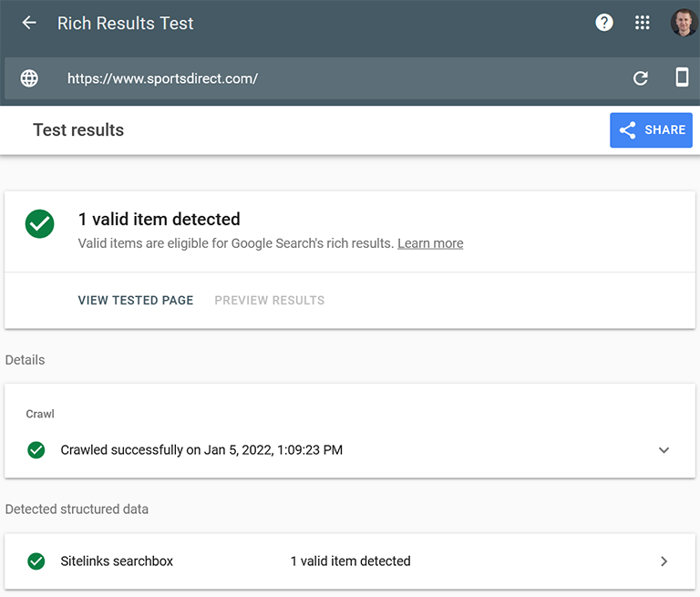The image size is (700, 597).
Task: Click the green checkmark beside Sitelinks searchbox
Action: [x=36, y=561]
